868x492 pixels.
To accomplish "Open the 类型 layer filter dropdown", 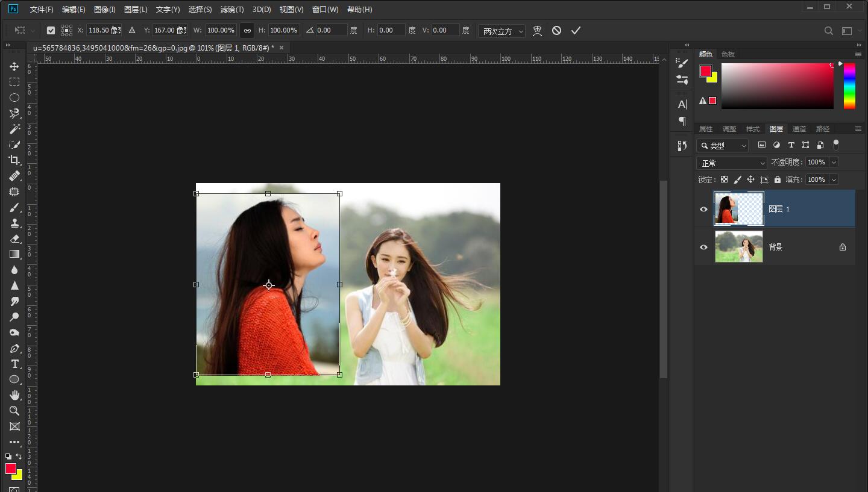I will (722, 145).
